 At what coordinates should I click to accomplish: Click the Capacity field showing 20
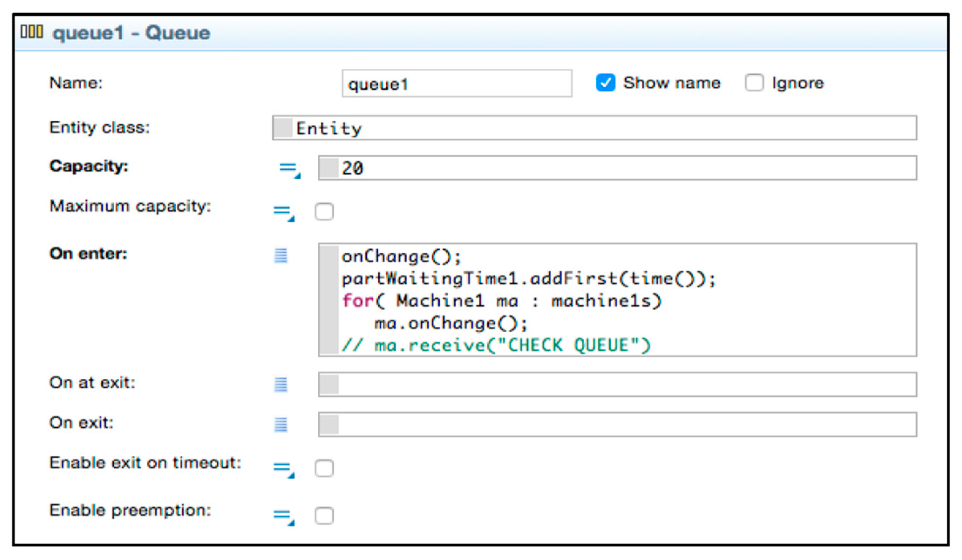[x=618, y=168]
